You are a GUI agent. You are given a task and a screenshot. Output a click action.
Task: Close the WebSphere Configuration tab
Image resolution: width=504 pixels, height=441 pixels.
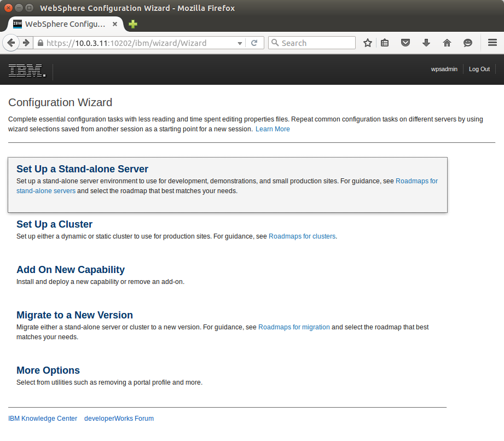click(x=115, y=24)
